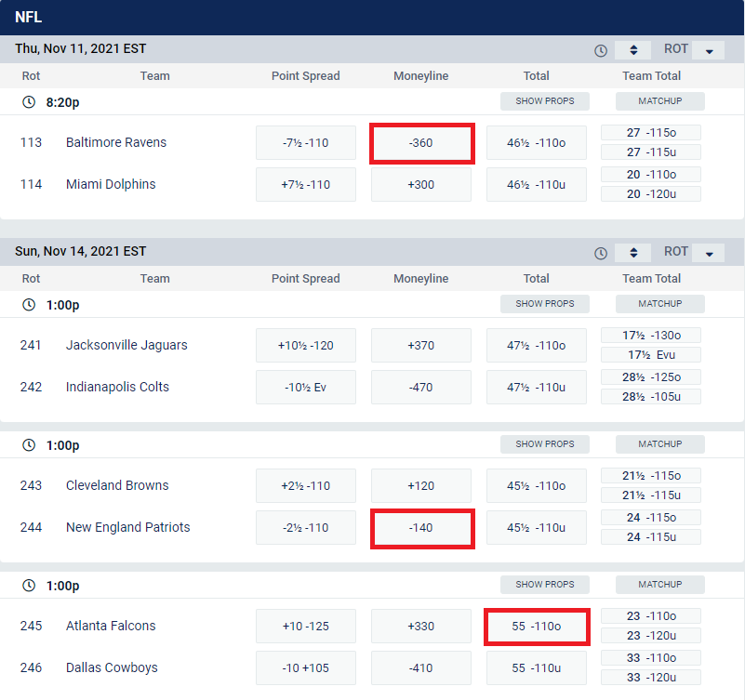
Task: Select under 45½ -110u total
Action: pos(537,528)
